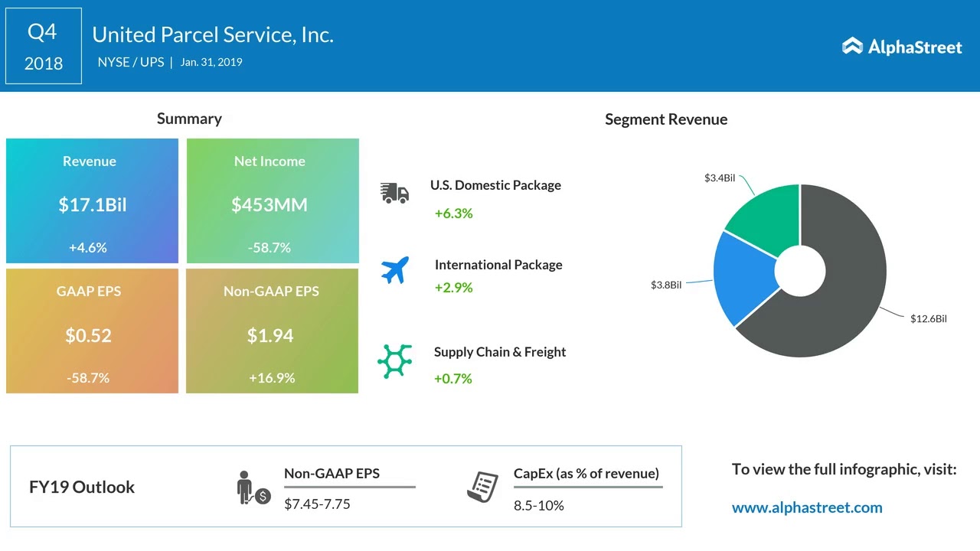
Task: Click the 'To view the full infographic, visit:' text
Action: click(844, 469)
